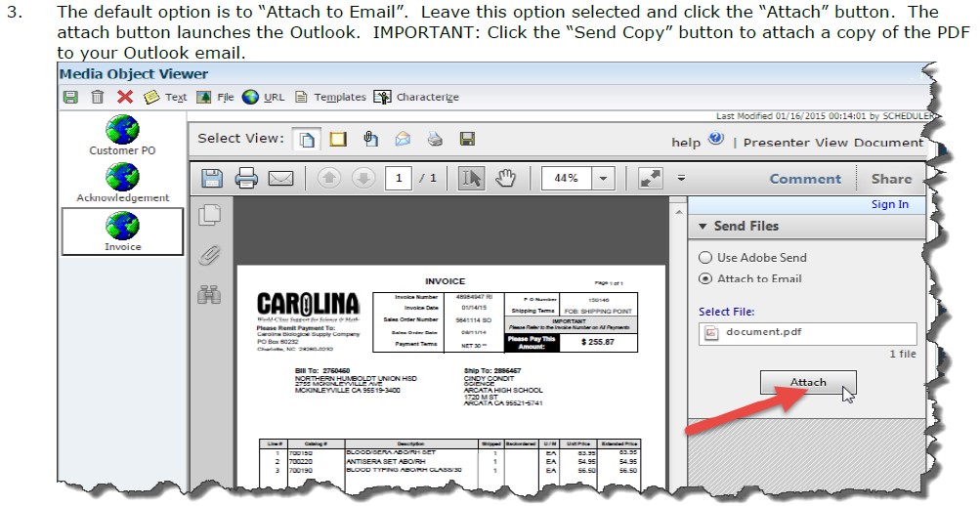Click the Sign In link
Image resolution: width=980 pixels, height=506 pixels.
tap(890, 204)
